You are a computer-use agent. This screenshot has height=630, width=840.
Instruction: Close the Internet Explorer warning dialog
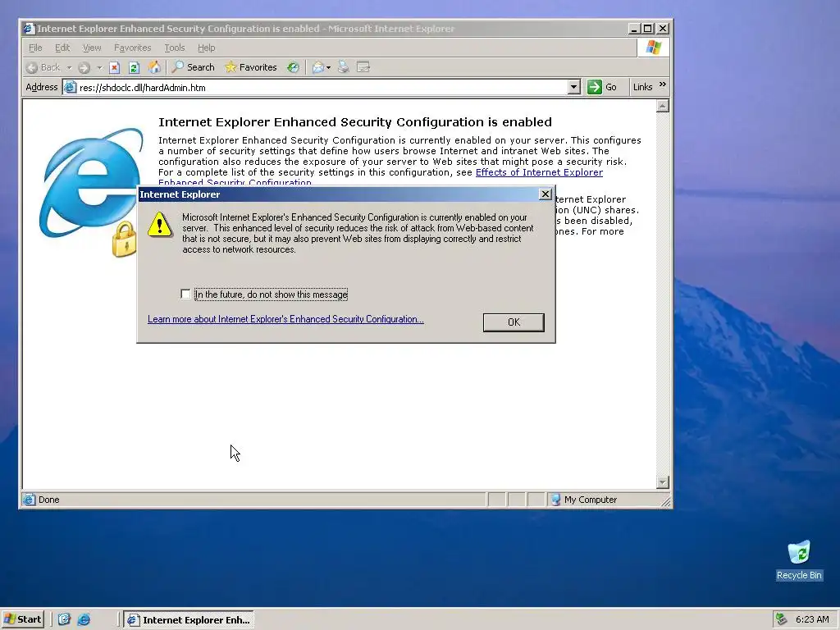545,194
